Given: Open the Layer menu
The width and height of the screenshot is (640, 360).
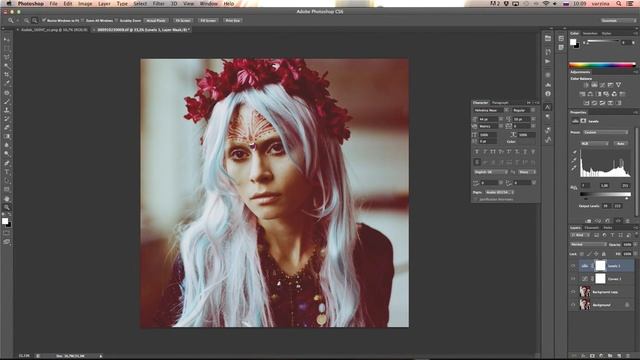Looking at the screenshot, I should 104,4.
